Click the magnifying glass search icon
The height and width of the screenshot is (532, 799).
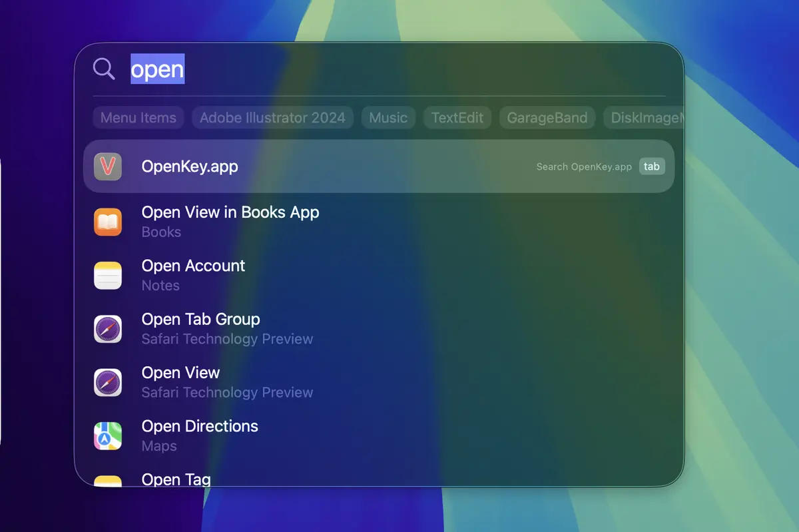pyautogui.click(x=104, y=69)
